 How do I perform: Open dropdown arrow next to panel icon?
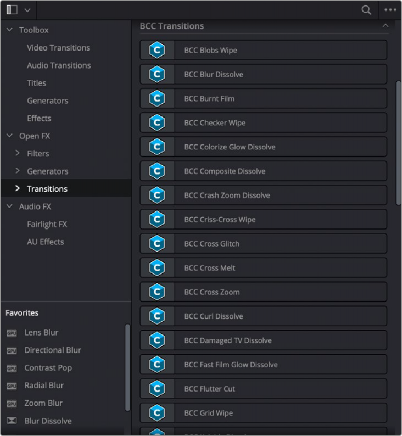(28, 10)
